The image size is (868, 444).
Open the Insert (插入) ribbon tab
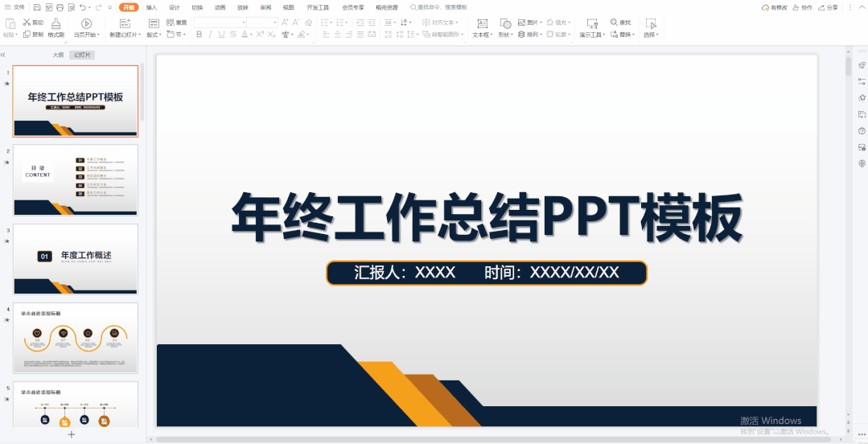pyautogui.click(x=151, y=7)
